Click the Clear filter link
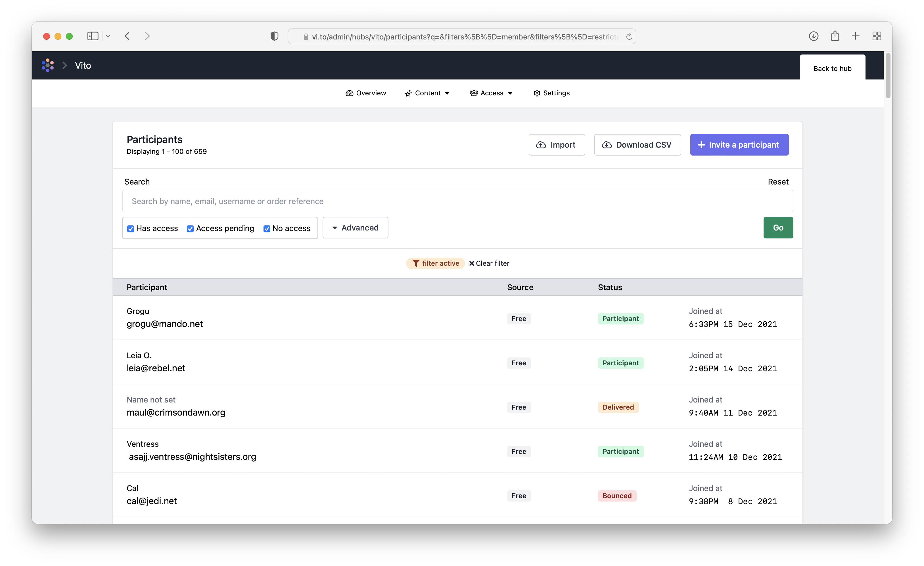 (489, 263)
